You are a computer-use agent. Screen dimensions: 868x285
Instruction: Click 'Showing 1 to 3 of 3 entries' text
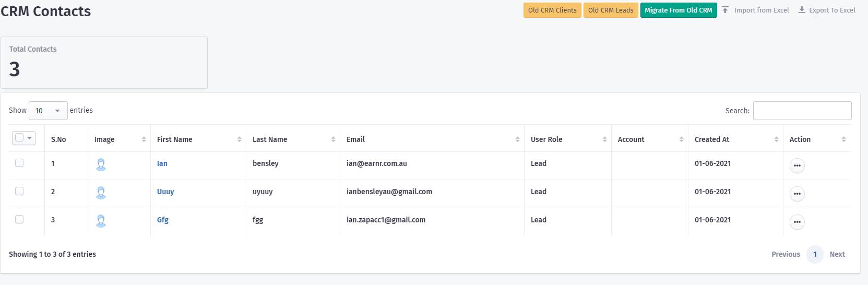[x=52, y=254]
